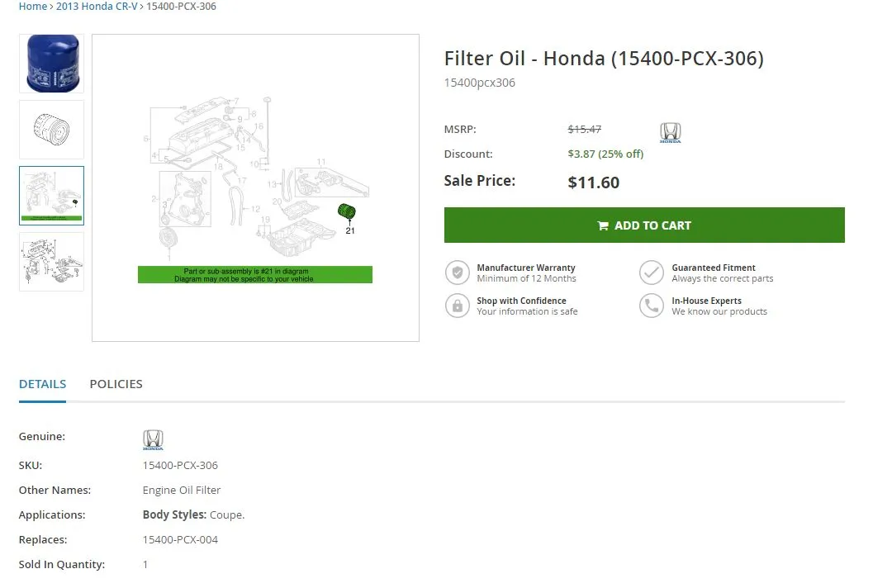The width and height of the screenshot is (873, 588).
Task: Click the Manufacturer Warranty shield icon
Action: pyautogui.click(x=457, y=273)
